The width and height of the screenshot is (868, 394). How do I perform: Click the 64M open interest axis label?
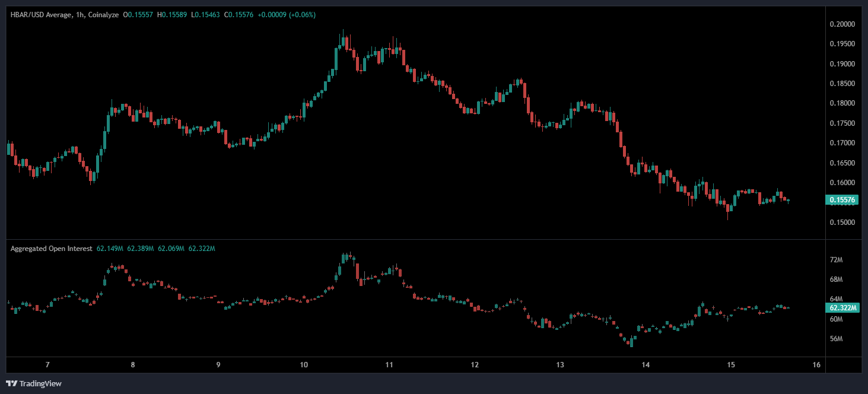[837, 299]
